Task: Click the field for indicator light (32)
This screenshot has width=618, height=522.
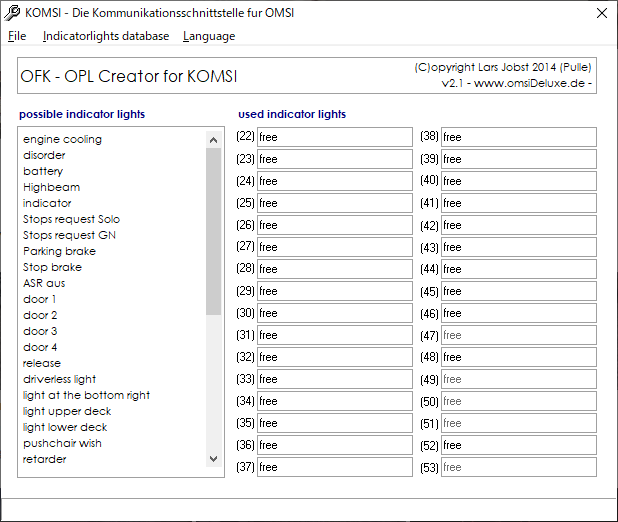Action: click(x=335, y=357)
